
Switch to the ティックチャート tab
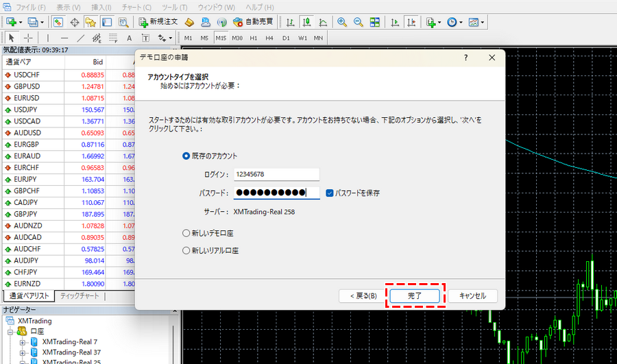tap(80, 296)
